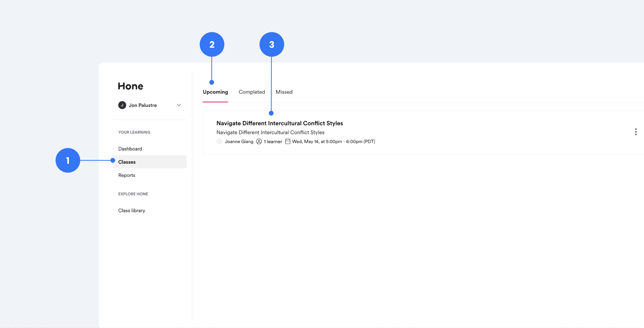644x328 pixels.
Task: Click Jon Palustre's avatar circle
Action: (122, 105)
